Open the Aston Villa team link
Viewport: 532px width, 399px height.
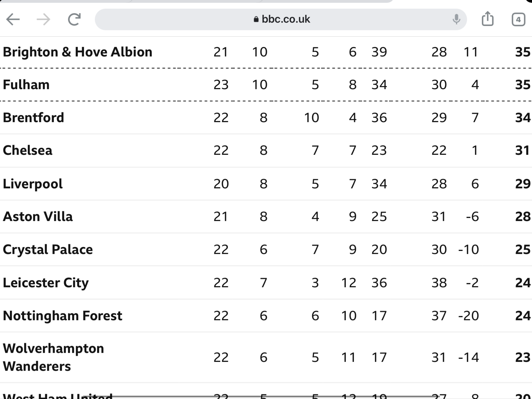click(x=38, y=217)
